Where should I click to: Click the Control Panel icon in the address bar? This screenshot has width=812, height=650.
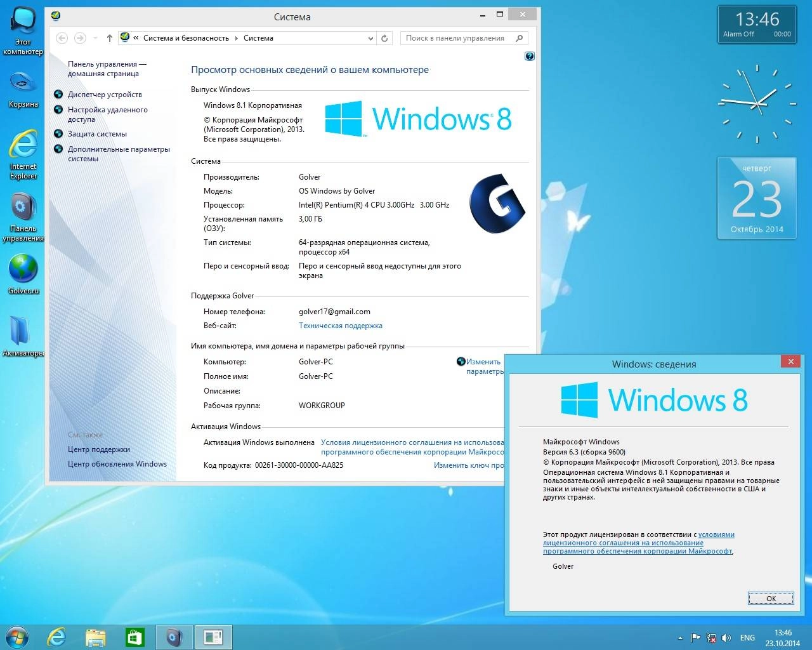coord(125,37)
